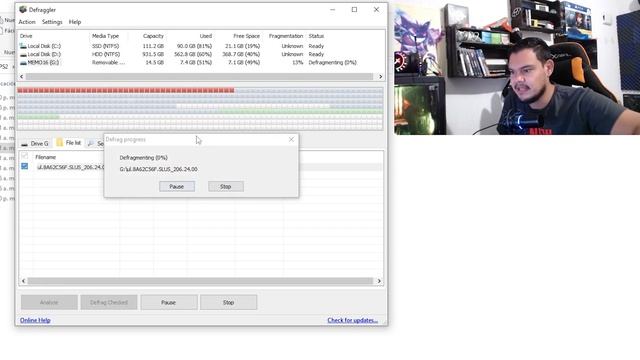The height and width of the screenshot is (360, 640).
Task: Select the Local Disk (C:) drive row
Action: (x=200, y=46)
